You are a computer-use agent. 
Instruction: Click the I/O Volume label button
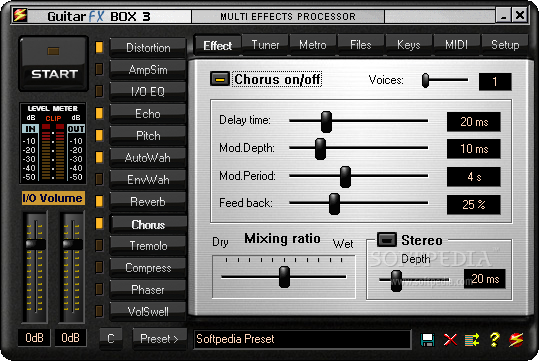tap(53, 198)
